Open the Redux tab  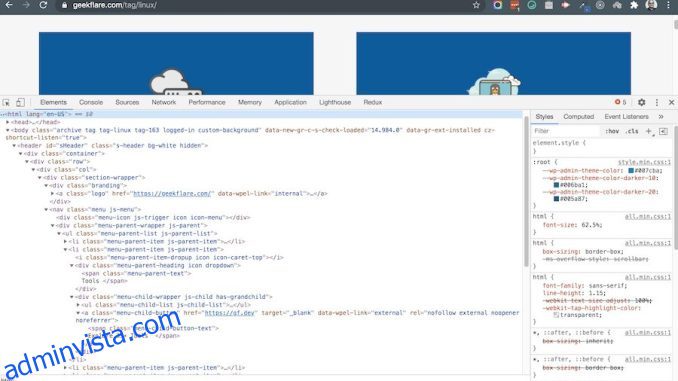(372, 102)
